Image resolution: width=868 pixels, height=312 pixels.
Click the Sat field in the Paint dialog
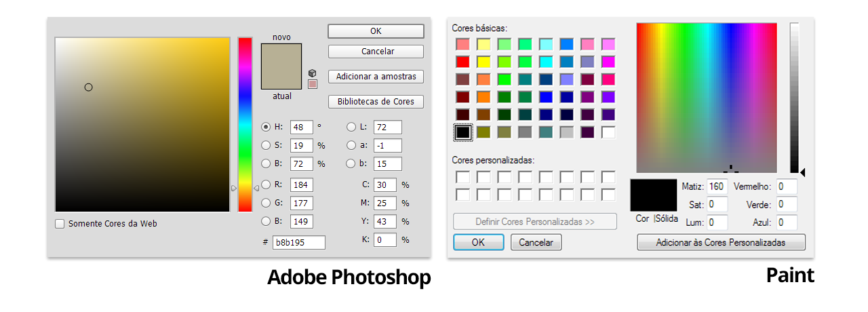717,204
